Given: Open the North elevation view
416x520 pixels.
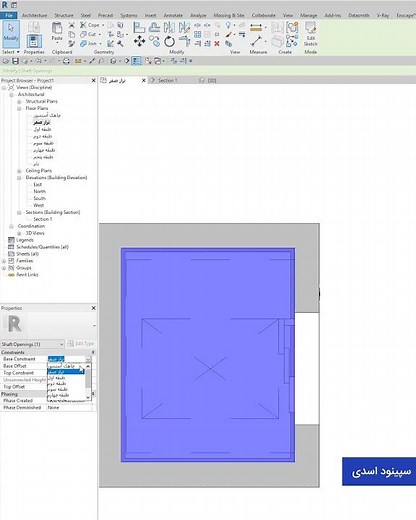Looking at the screenshot, I should (39, 191).
